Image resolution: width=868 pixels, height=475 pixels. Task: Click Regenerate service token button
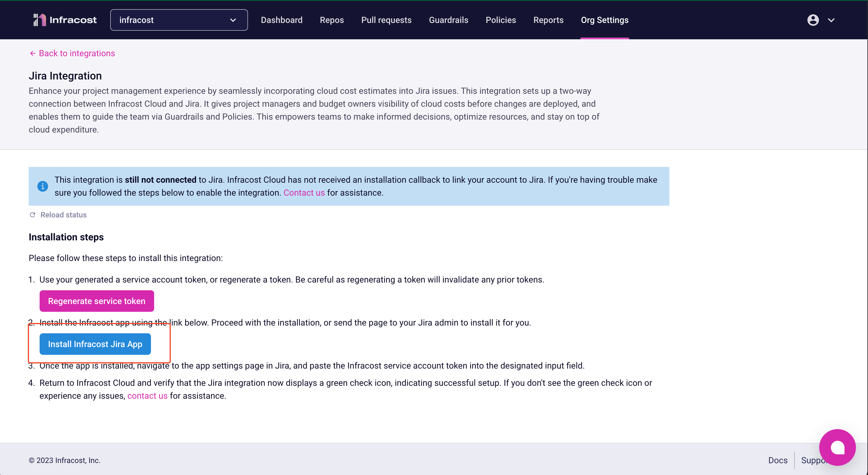point(96,301)
